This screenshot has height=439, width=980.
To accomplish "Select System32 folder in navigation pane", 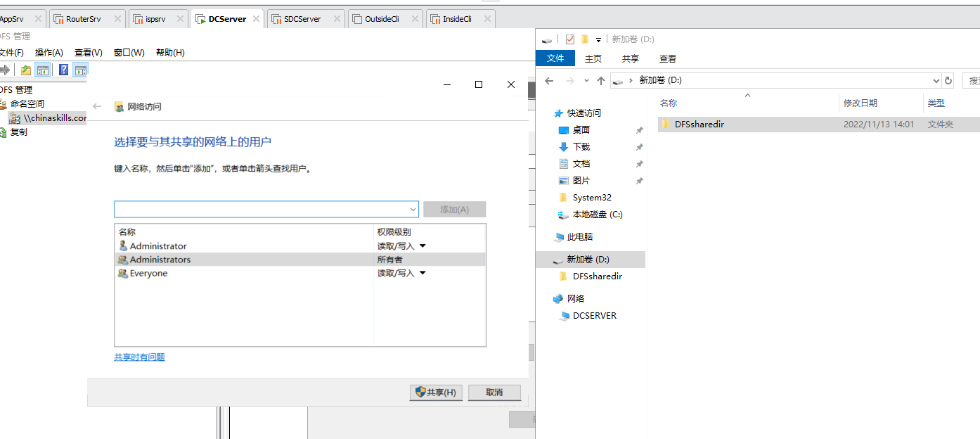I will tap(592, 198).
